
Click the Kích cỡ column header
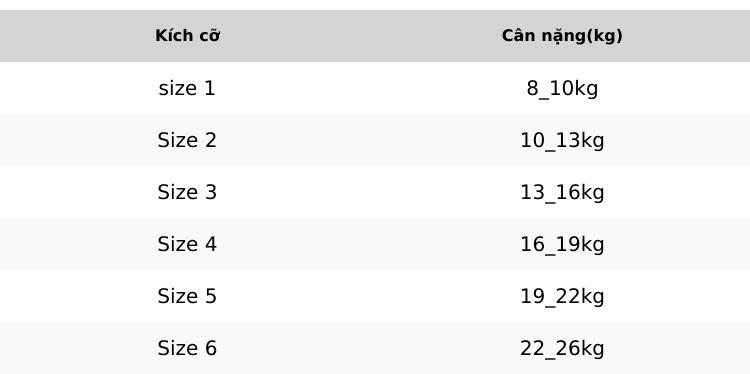click(x=188, y=36)
